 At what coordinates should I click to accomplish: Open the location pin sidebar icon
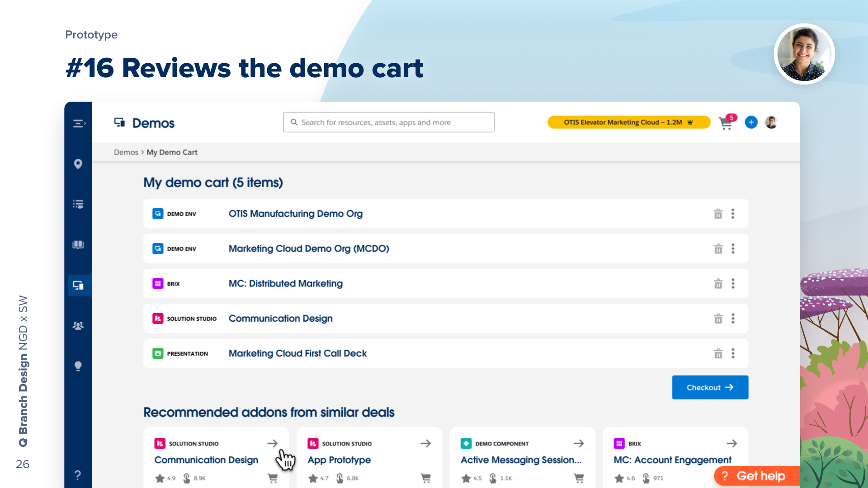coord(78,164)
